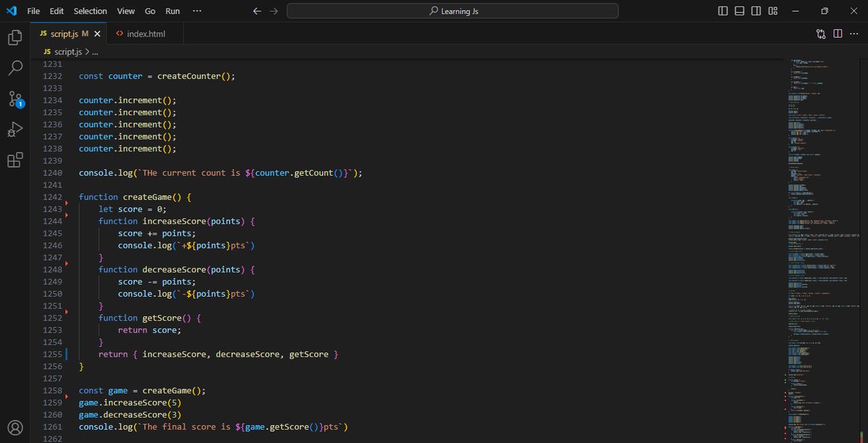
Task: Click the Go Back navigation arrow
Action: tap(257, 11)
